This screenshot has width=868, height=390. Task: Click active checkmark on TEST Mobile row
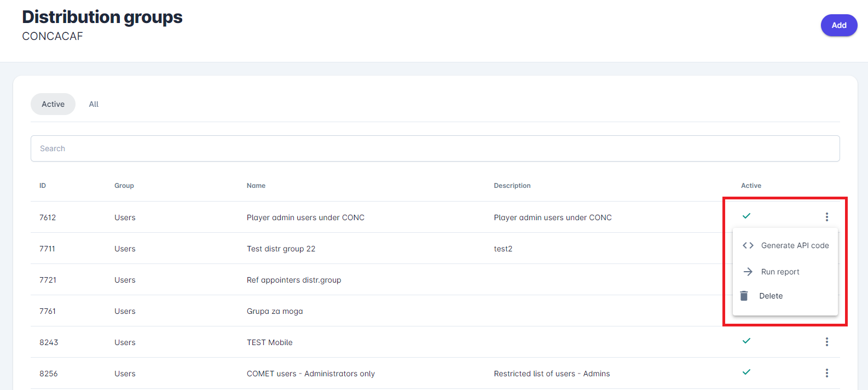click(746, 341)
